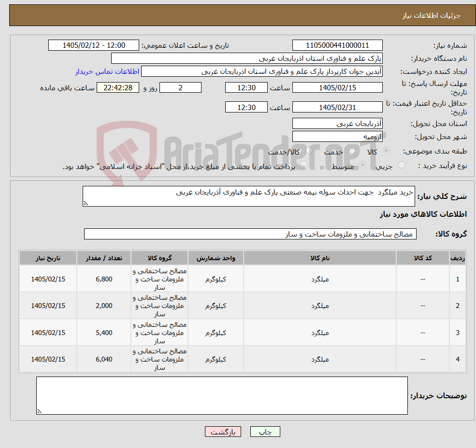Image resolution: width=476 pixels, height=448 pixels.
Task: Click the public announcement date field
Action: tap(93, 45)
